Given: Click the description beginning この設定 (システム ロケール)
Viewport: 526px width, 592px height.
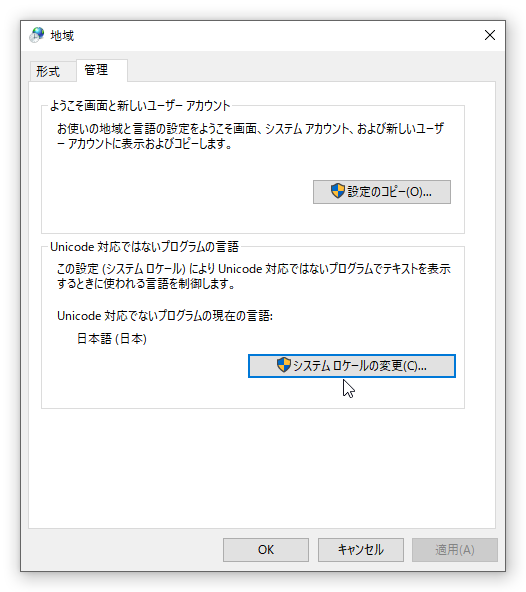Looking at the screenshot, I should click(x=253, y=276).
